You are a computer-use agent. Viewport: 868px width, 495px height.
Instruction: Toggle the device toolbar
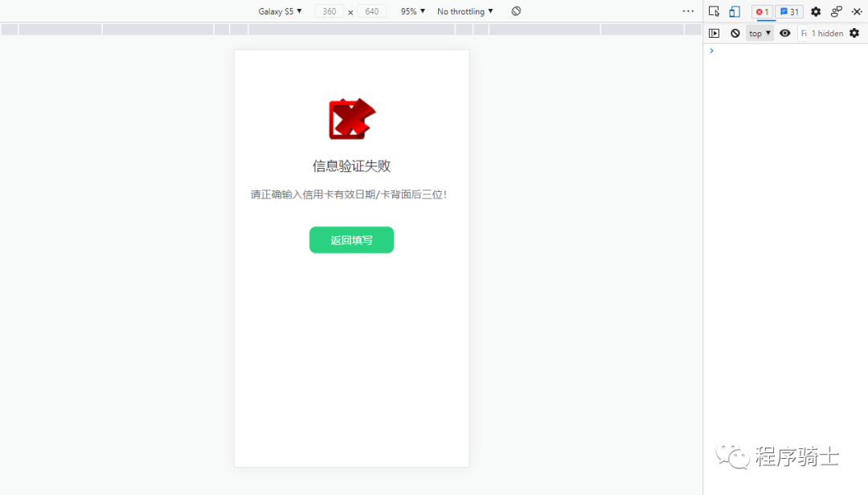click(x=734, y=11)
